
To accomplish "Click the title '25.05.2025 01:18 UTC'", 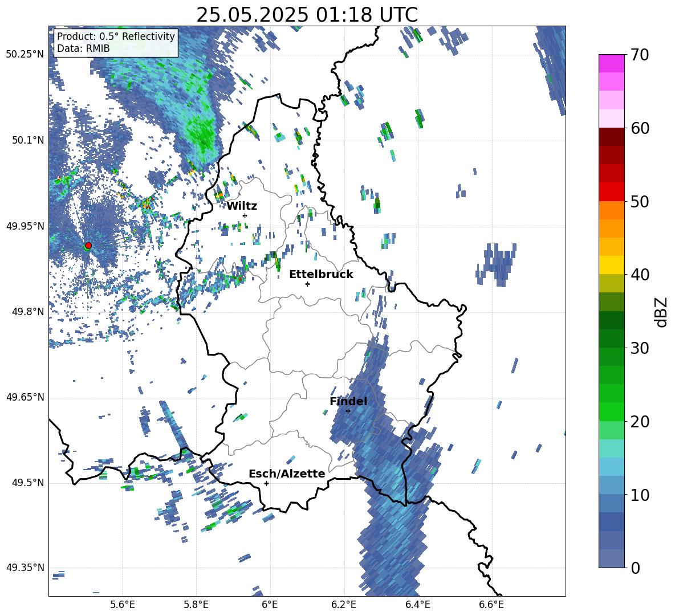I will click(307, 15).
